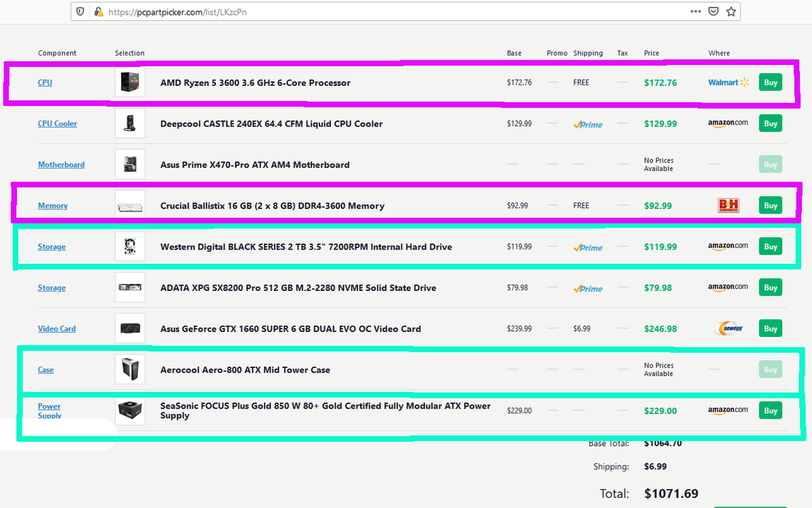Open the CPU Cooler component link
This screenshot has width=812, height=508.
pyautogui.click(x=58, y=124)
